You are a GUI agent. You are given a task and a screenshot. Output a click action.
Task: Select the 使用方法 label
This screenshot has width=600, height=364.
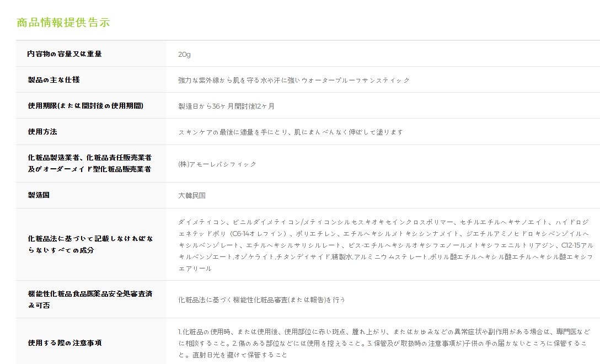(42, 132)
